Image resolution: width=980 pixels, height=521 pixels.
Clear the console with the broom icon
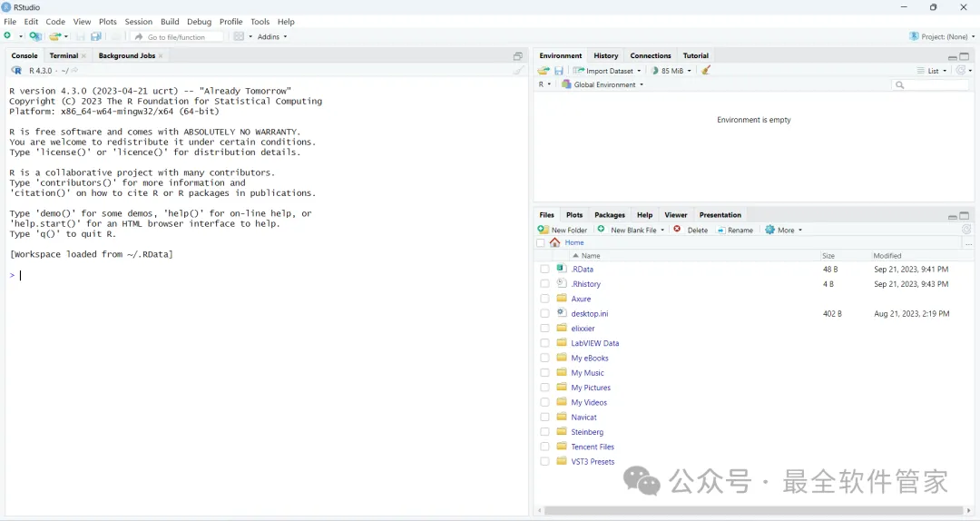pyautogui.click(x=518, y=71)
